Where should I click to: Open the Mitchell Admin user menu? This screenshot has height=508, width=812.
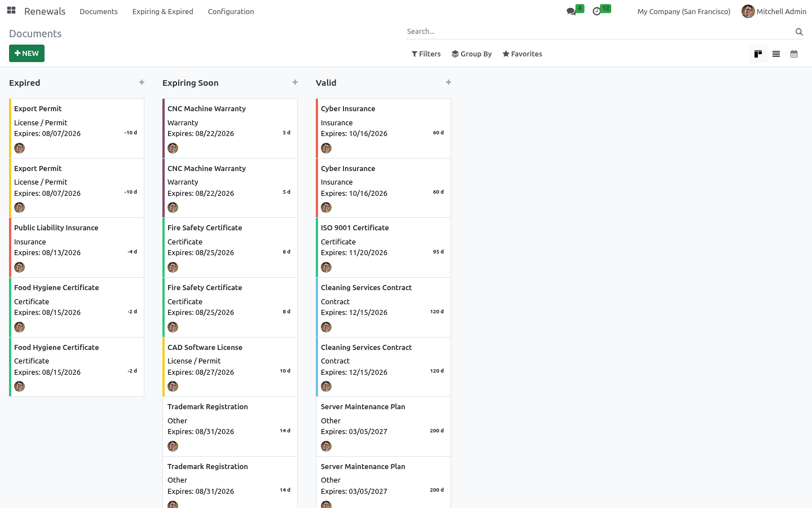point(774,11)
